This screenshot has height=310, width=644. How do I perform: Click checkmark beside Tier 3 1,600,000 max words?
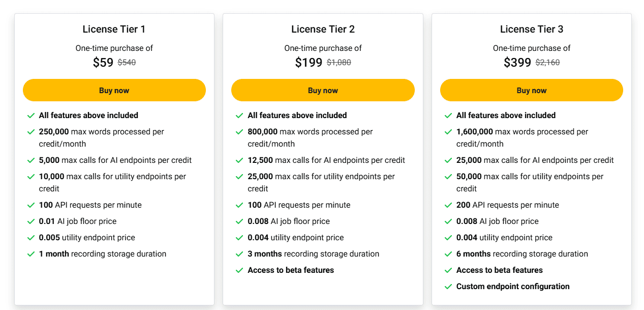pos(448,132)
